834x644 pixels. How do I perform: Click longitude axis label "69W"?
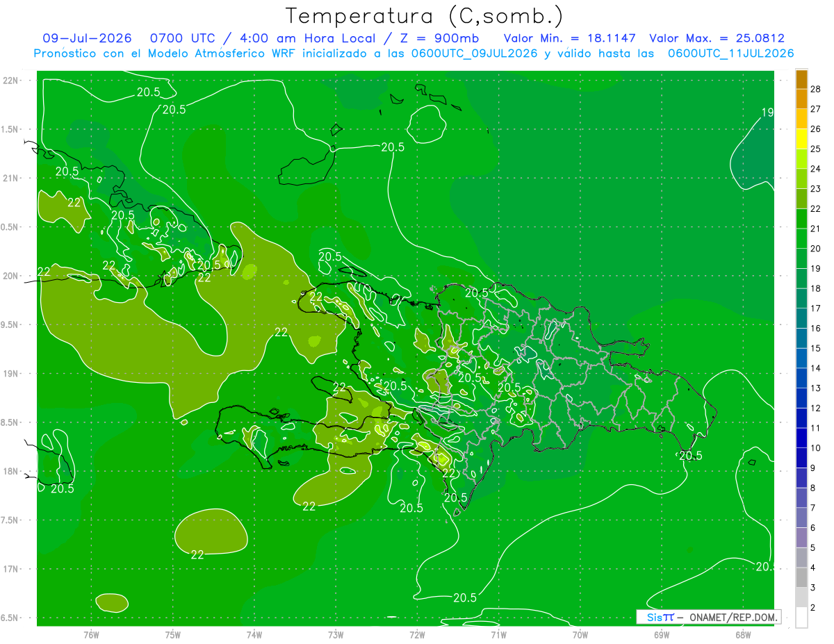click(662, 635)
